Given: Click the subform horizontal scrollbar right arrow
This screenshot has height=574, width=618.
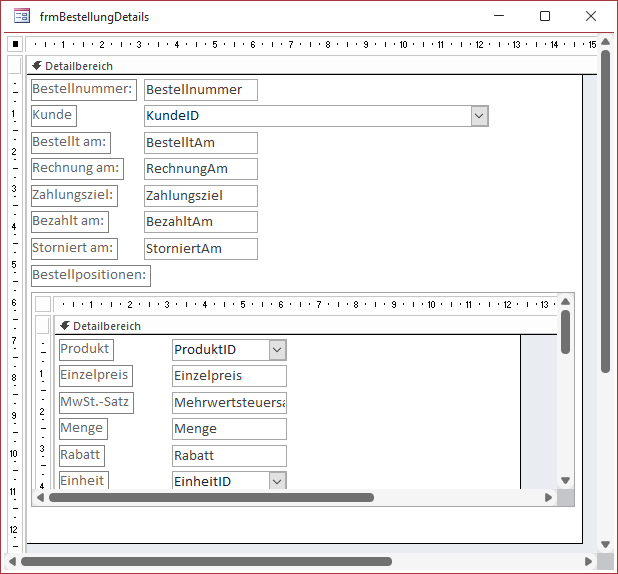Looking at the screenshot, I should pyautogui.click(x=548, y=497).
